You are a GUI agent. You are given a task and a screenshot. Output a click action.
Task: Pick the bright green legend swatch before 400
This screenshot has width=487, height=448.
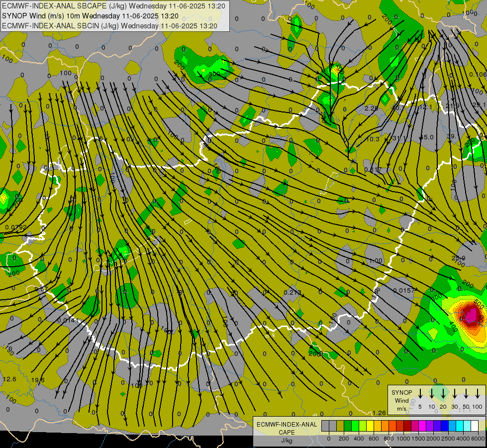(x=355, y=426)
